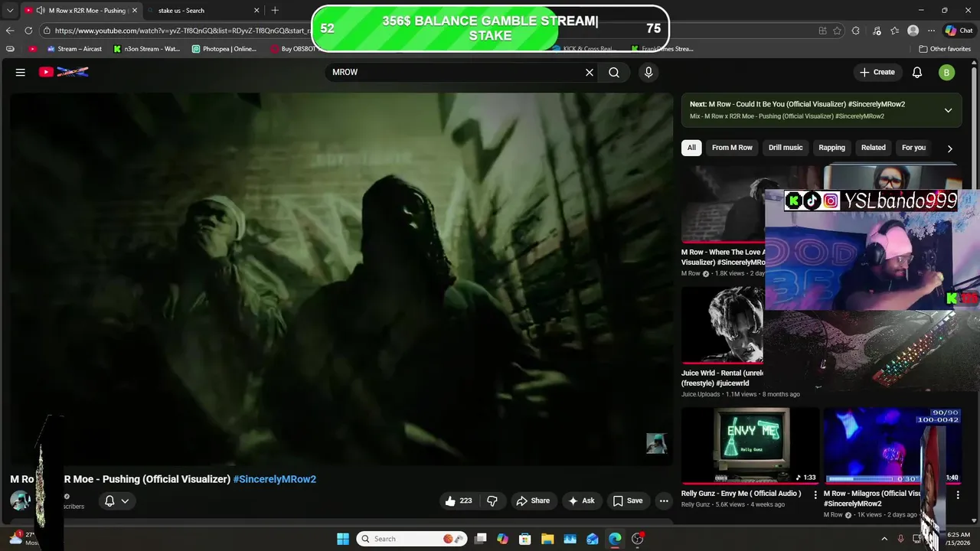The width and height of the screenshot is (980, 551).
Task: Open the 'Stream – Aircast' bookmark
Action: click(x=73, y=49)
